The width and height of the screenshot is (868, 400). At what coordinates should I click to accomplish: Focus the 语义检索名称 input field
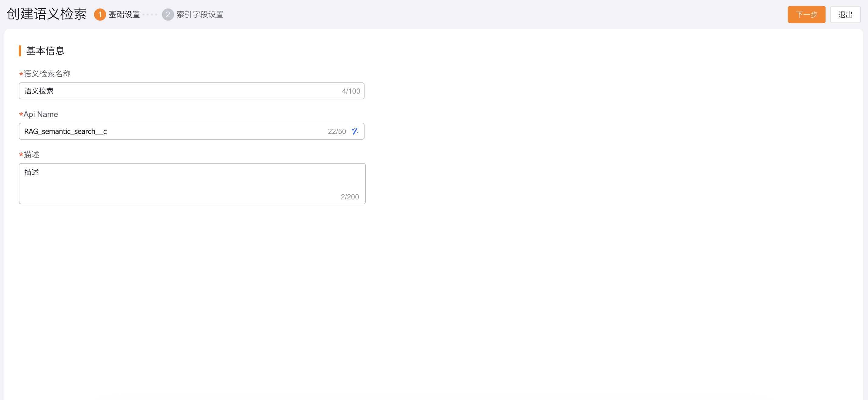coord(191,91)
